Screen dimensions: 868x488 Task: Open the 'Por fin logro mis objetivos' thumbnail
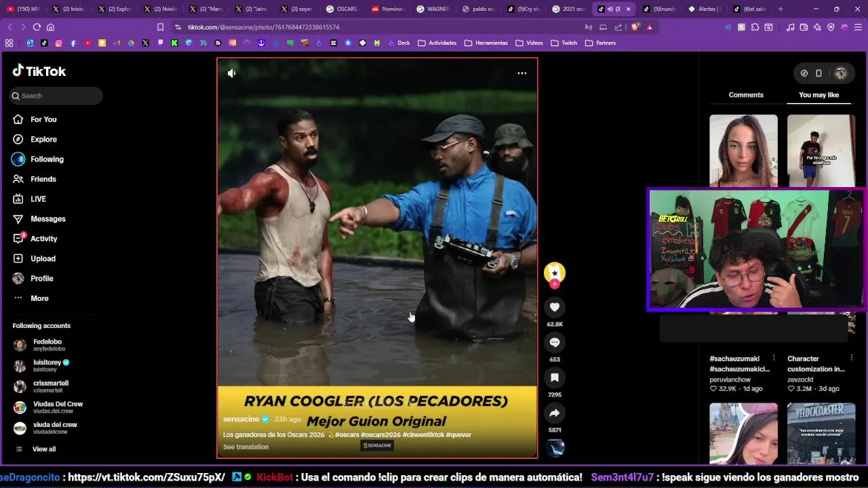coord(821,150)
